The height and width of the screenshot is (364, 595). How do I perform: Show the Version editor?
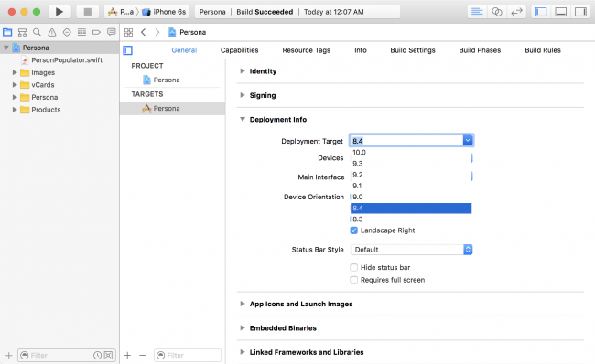click(516, 12)
